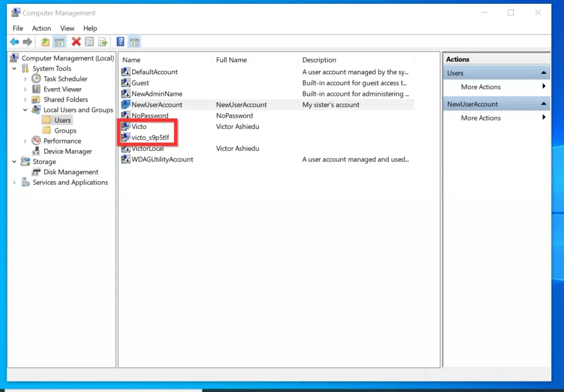The width and height of the screenshot is (564, 392).
Task: Open Help via the blue question mark icon
Action: point(120,41)
